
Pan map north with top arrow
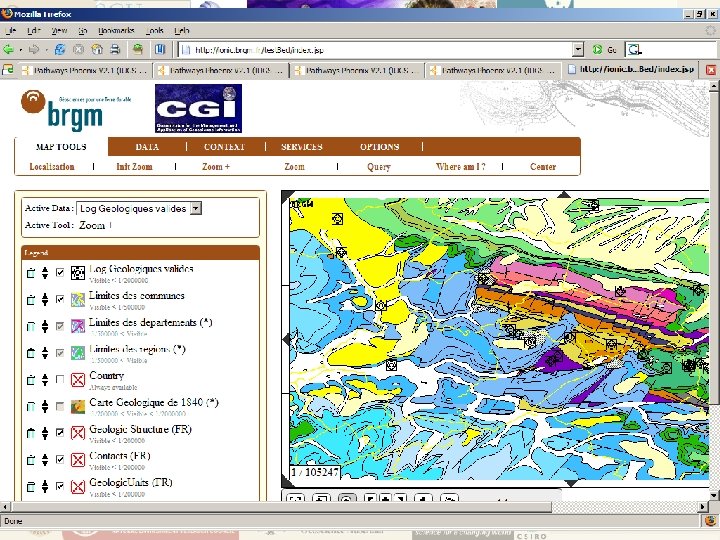[x=564, y=195]
